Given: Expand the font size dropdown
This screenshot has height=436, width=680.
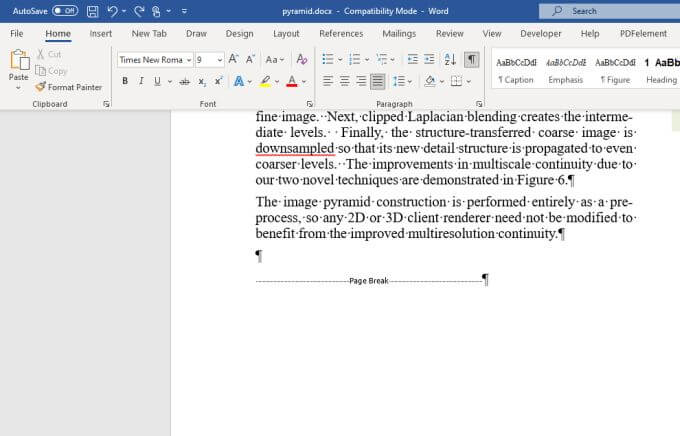Looking at the screenshot, I should tap(219, 60).
